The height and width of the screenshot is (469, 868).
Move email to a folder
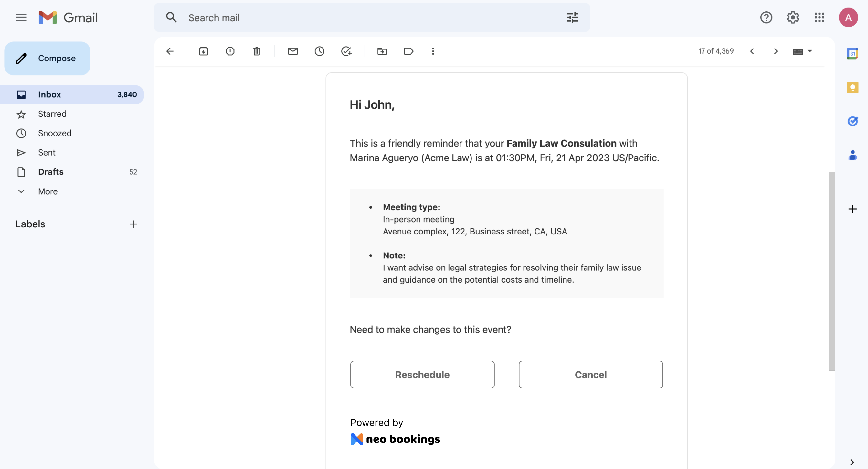coord(382,51)
